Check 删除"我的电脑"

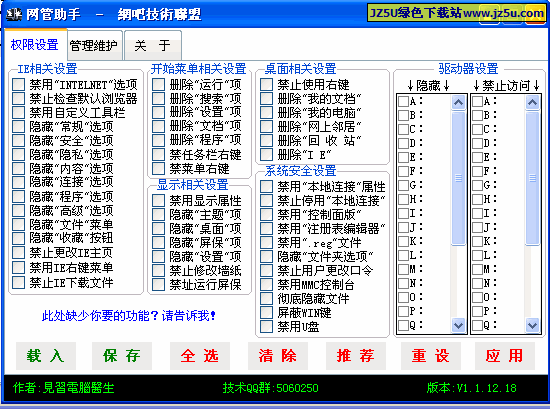point(267,113)
